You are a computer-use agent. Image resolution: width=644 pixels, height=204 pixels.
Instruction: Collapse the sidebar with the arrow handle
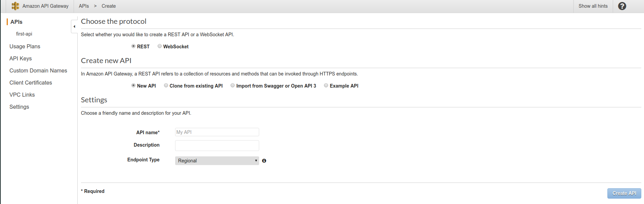[x=74, y=27]
